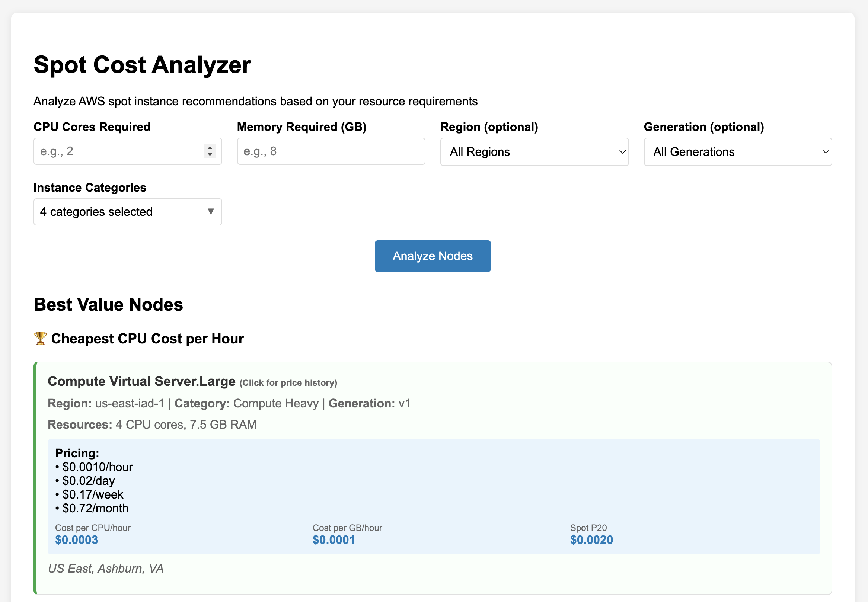Click the Region (optional) field label
The image size is (868, 602).
[489, 127]
